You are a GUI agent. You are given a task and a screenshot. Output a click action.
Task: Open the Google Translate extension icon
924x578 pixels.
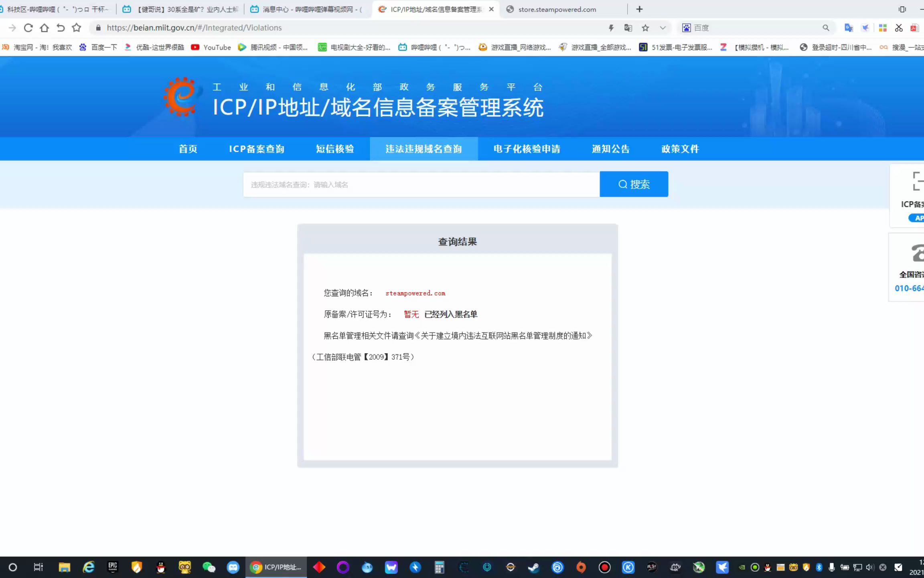849,28
